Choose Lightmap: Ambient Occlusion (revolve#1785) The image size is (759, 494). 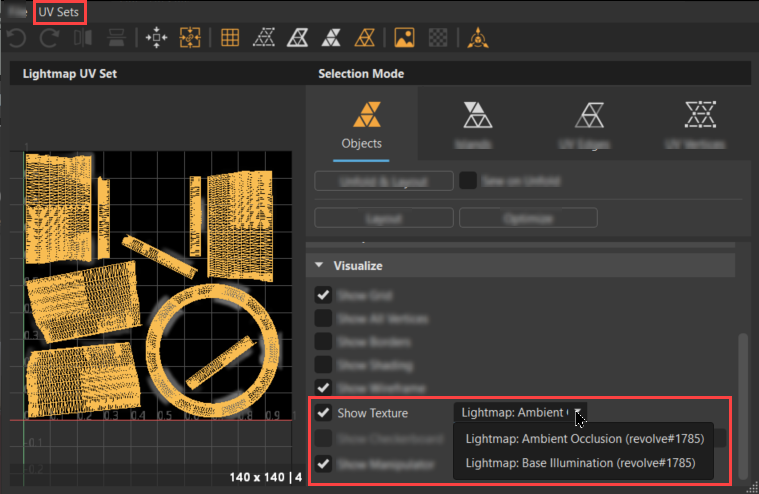click(585, 439)
